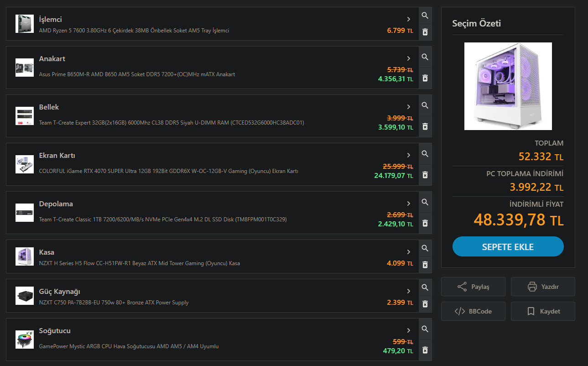View the large case image in Seçim Özeti
Screen dimensions: 588x366
[x=508, y=86]
